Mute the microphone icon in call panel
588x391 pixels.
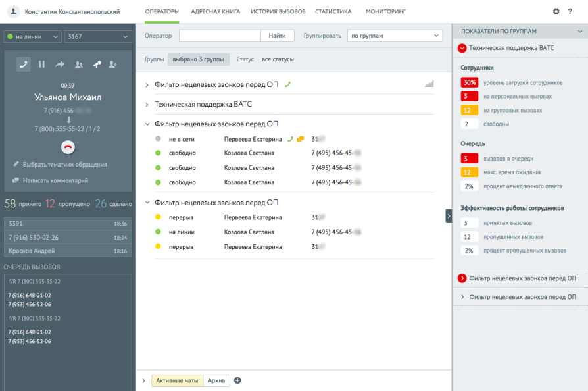pyautogui.click(x=97, y=65)
